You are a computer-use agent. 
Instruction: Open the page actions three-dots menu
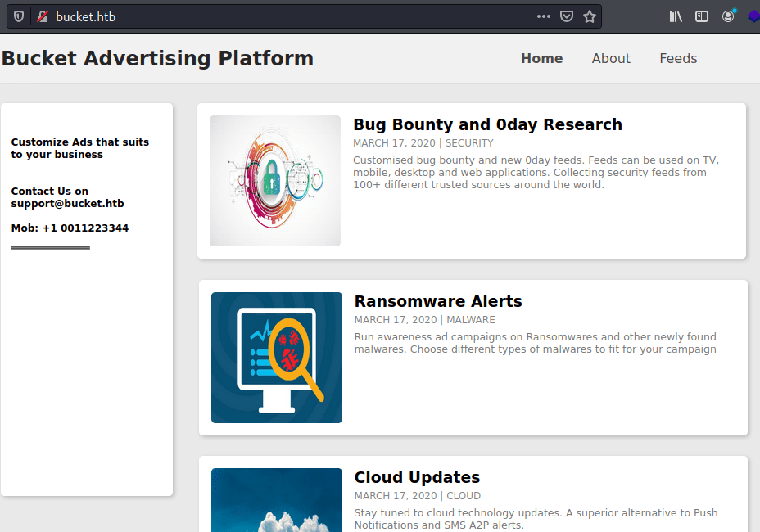543,16
